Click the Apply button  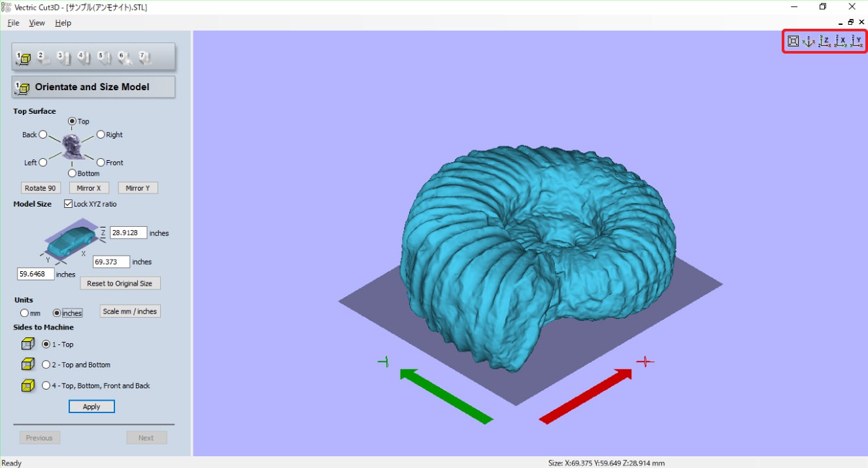click(x=92, y=407)
